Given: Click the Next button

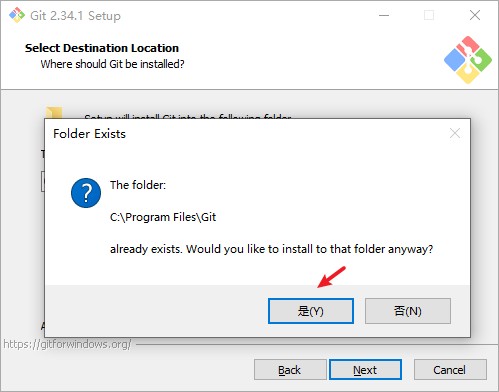Looking at the screenshot, I should pos(365,370).
